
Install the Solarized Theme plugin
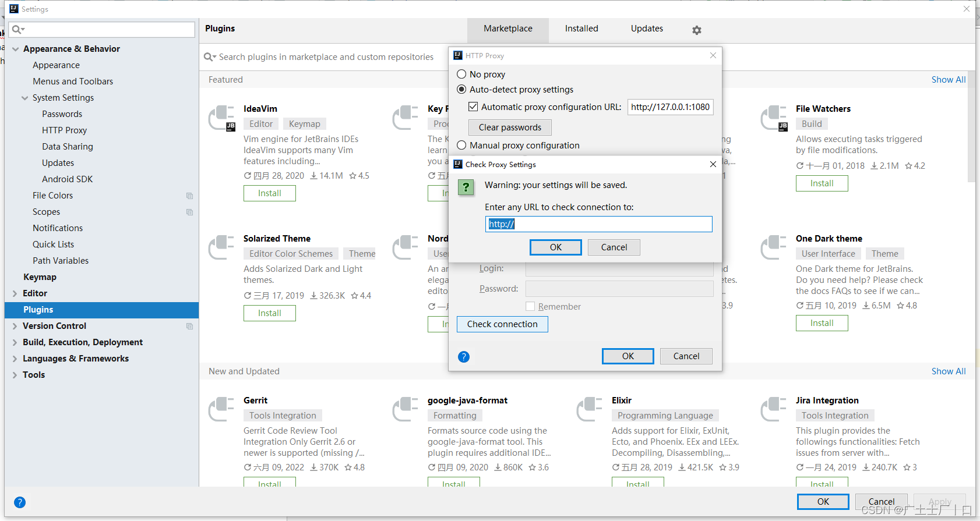click(270, 313)
